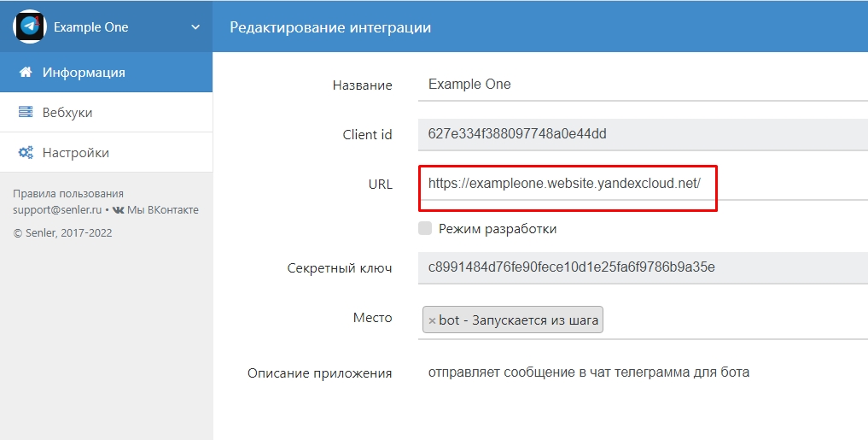Open the Настройки menu item
This screenshot has width=868, height=440.
(x=76, y=153)
